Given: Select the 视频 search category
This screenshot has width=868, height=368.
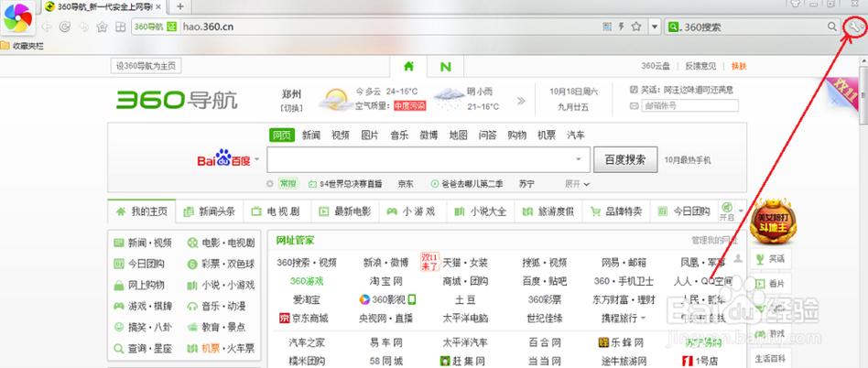Looking at the screenshot, I should click(341, 135).
